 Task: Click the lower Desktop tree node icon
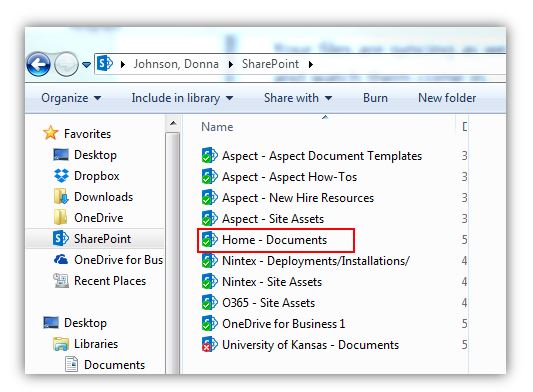pyautogui.click(x=51, y=323)
